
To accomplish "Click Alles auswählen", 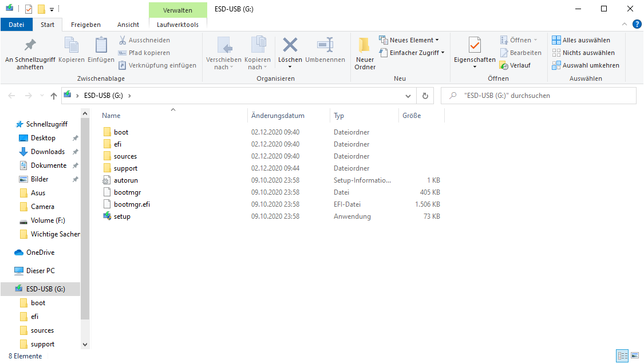I will coord(581,40).
